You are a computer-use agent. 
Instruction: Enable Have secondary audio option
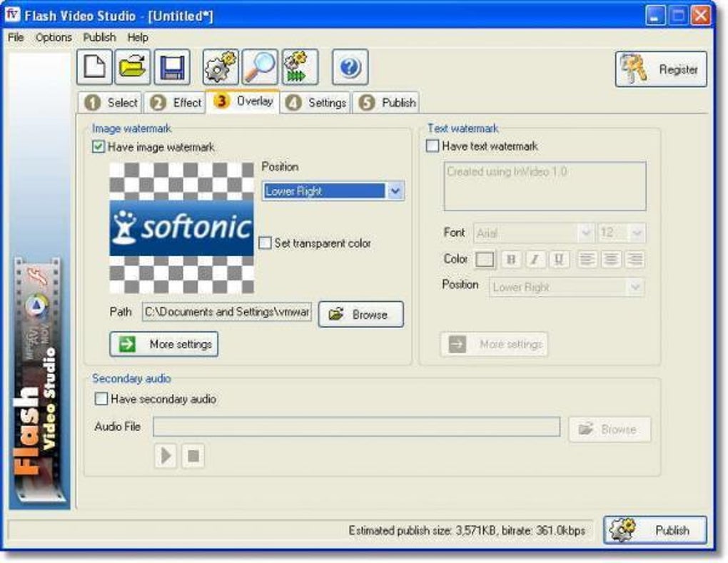(101, 399)
